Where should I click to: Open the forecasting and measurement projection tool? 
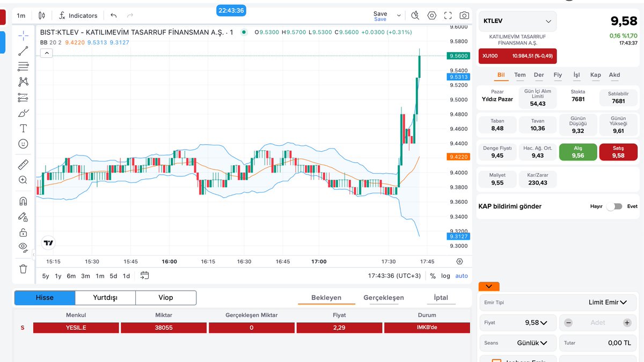[23, 97]
